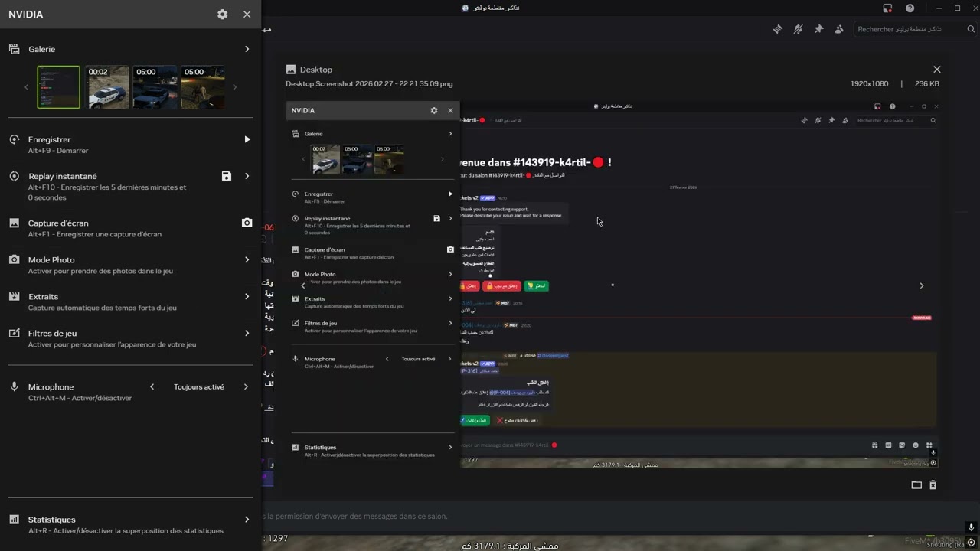Click the NVIDIA title text

pyautogui.click(x=26, y=15)
